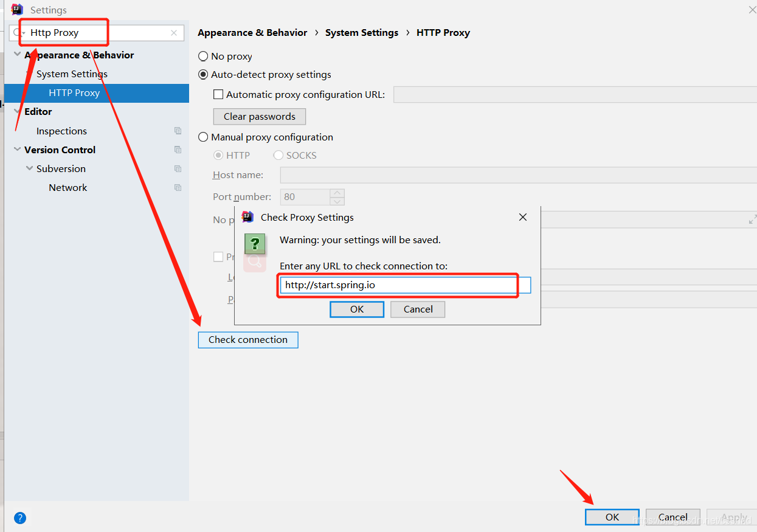Screen dimensions: 757x532
Task: Clear the Http Proxy search field
Action: (x=174, y=33)
